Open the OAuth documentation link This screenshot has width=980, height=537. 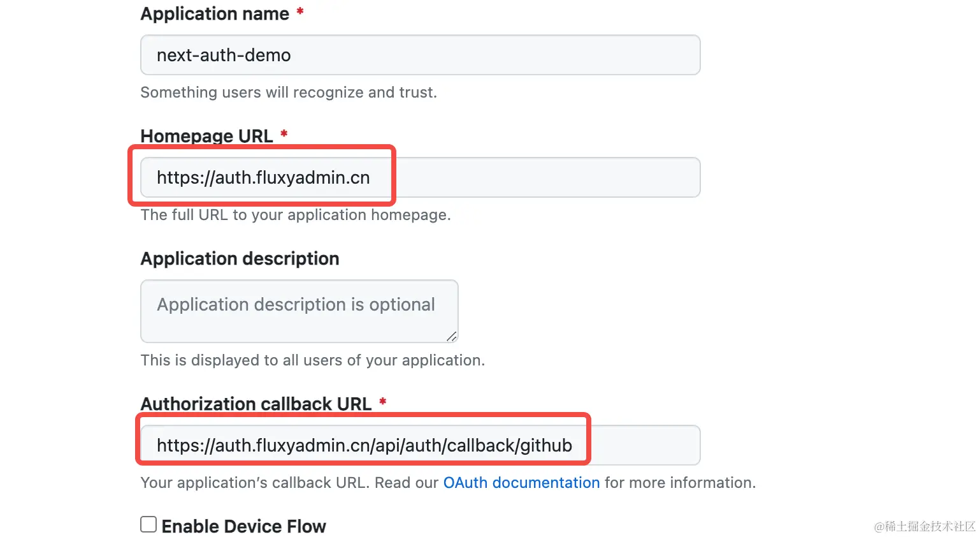click(521, 483)
